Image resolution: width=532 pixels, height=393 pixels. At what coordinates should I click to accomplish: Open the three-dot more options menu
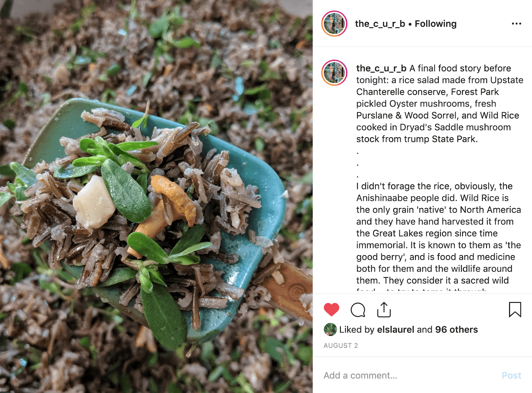pyautogui.click(x=516, y=24)
